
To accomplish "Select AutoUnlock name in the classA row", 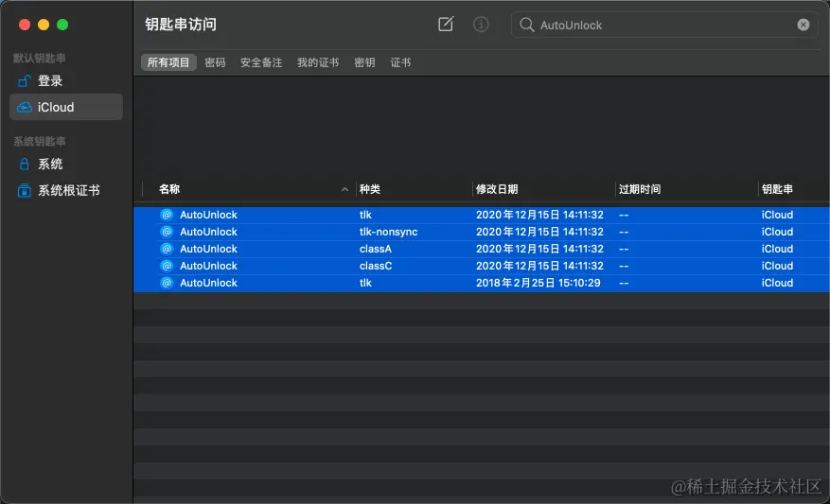I will pyautogui.click(x=208, y=249).
